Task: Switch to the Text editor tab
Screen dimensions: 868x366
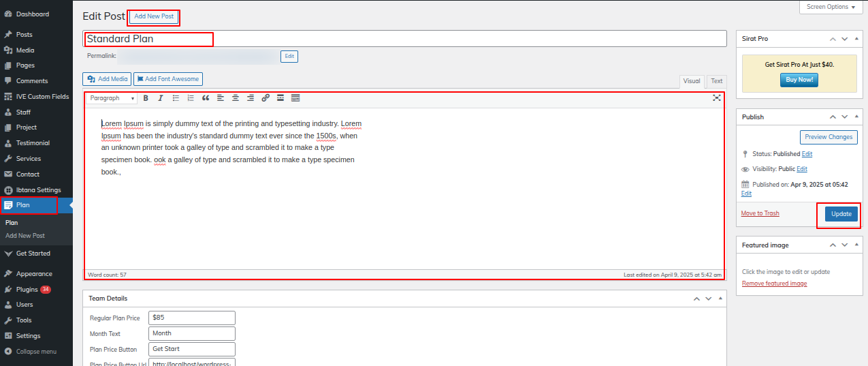Action: click(x=717, y=81)
